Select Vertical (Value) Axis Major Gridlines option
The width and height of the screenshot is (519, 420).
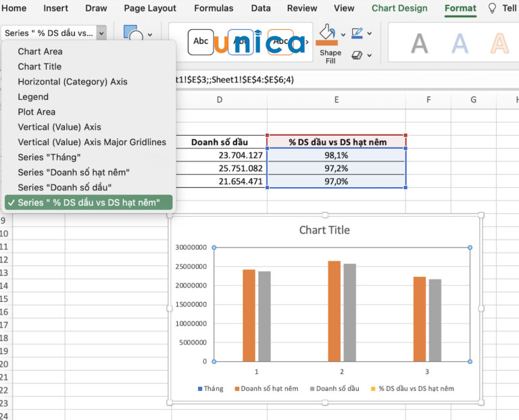pos(92,142)
